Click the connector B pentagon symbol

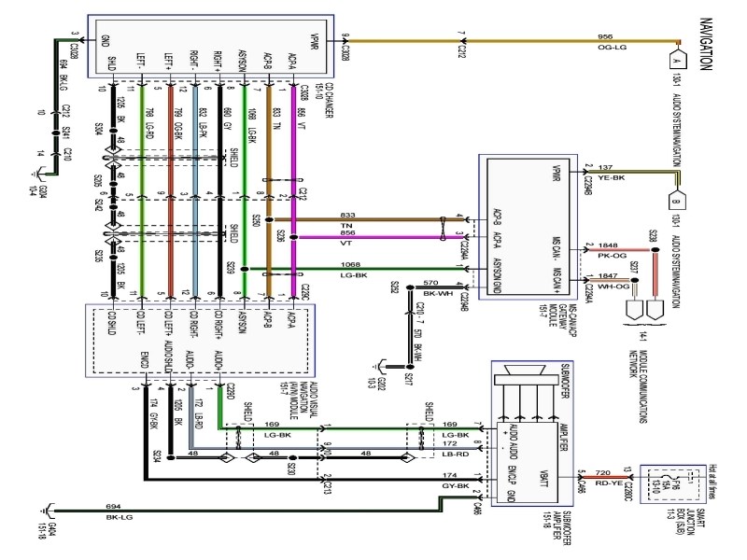(x=675, y=200)
